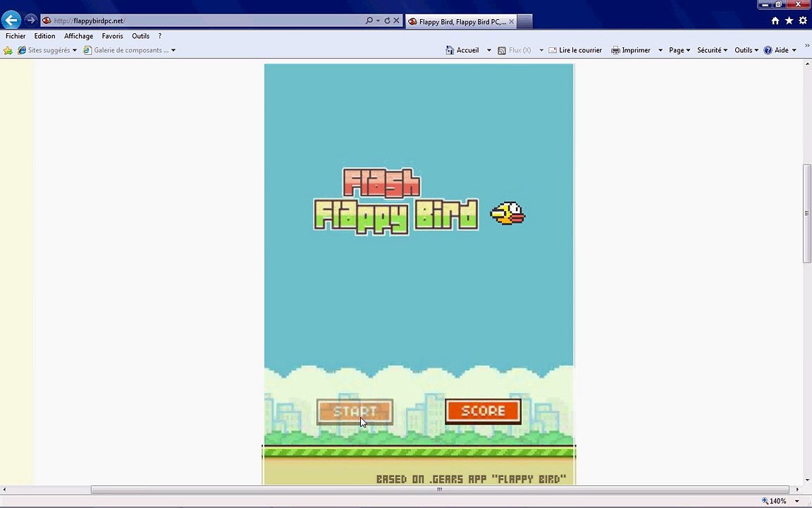Open the Affichage menu
Screen dimensions: 812x508
(x=79, y=36)
